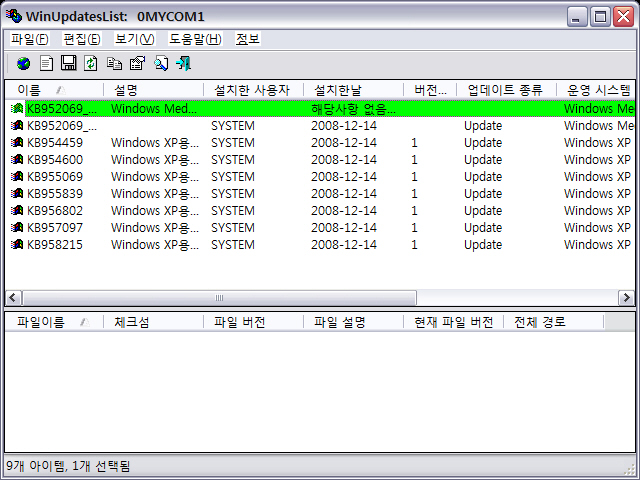Click the blank document HTML report icon

pyautogui.click(x=46, y=64)
